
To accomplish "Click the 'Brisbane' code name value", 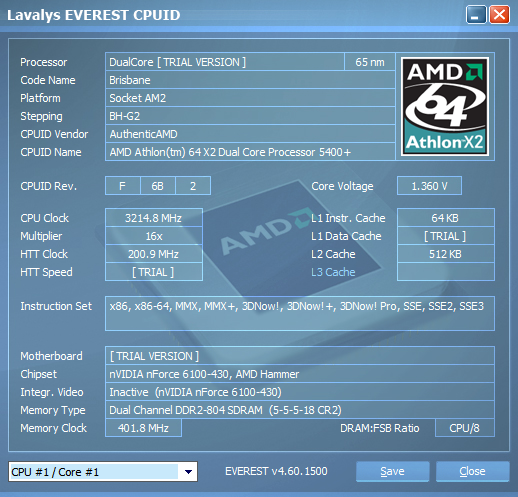I will (250, 80).
